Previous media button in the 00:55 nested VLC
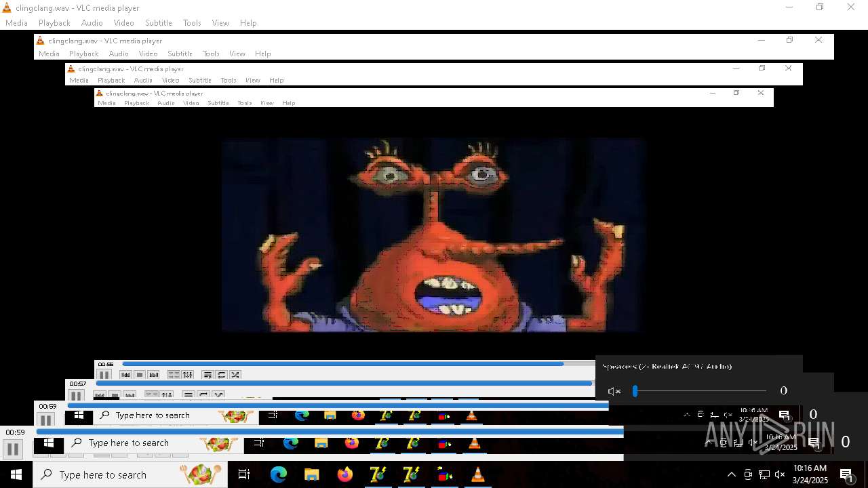The width and height of the screenshot is (868, 488). coord(125,375)
